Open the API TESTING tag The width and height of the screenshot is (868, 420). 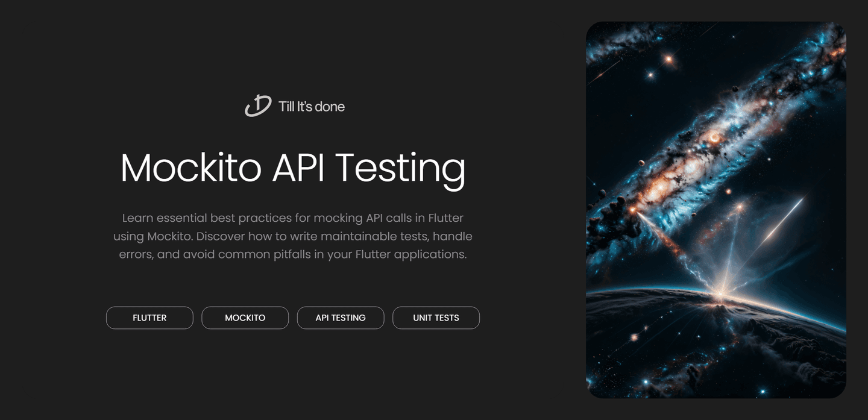tap(341, 318)
